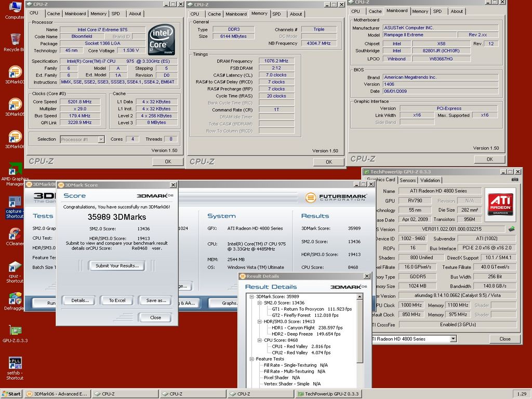Open the setfsb shortcut desktop icon
The height and width of the screenshot is (399, 532).
(15, 368)
